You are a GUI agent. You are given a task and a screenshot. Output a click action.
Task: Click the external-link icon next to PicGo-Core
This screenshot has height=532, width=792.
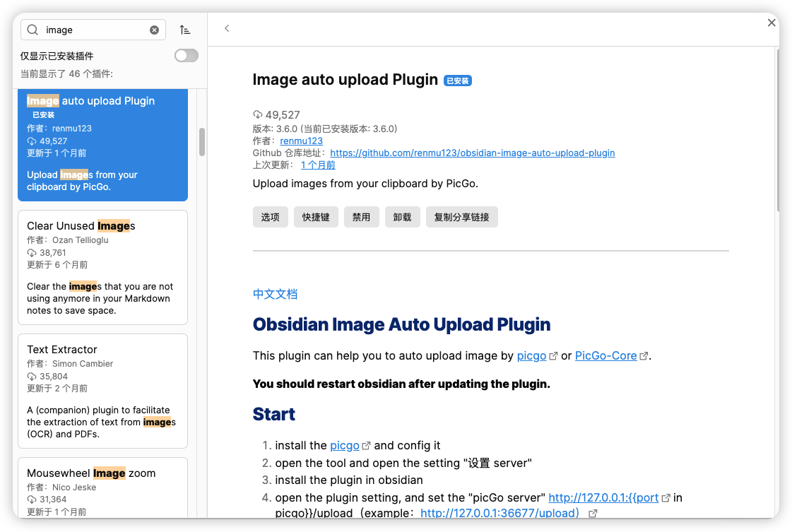(x=644, y=355)
